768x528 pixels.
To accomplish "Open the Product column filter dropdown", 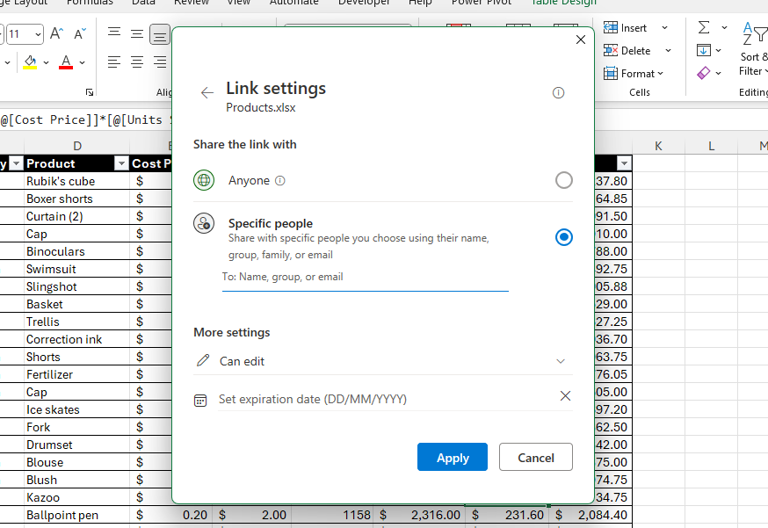I will 121,164.
